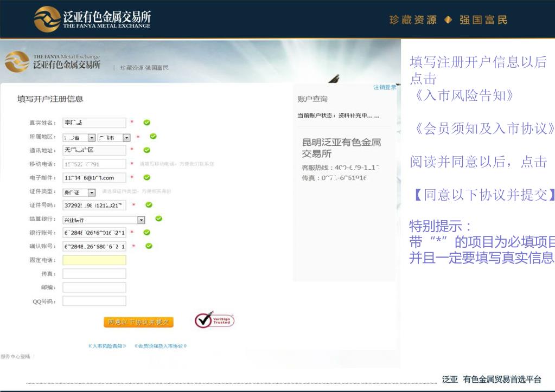Screen dimensions: 555x392
Task: Click the green check beside 证件号码
Action: [149, 205]
